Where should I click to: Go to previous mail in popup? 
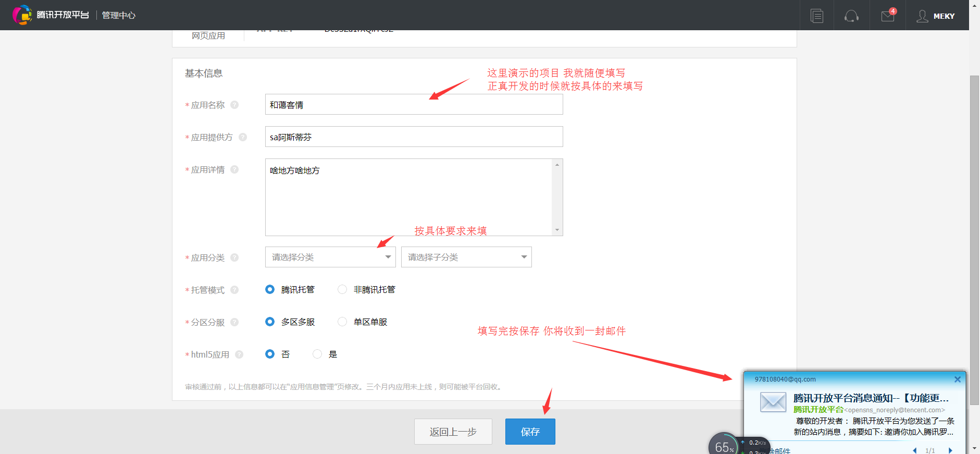tap(915, 450)
